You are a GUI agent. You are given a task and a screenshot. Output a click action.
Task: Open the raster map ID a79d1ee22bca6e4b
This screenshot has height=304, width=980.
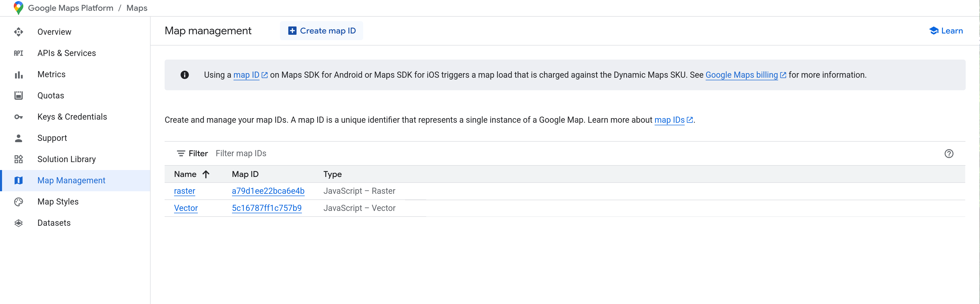(x=268, y=191)
